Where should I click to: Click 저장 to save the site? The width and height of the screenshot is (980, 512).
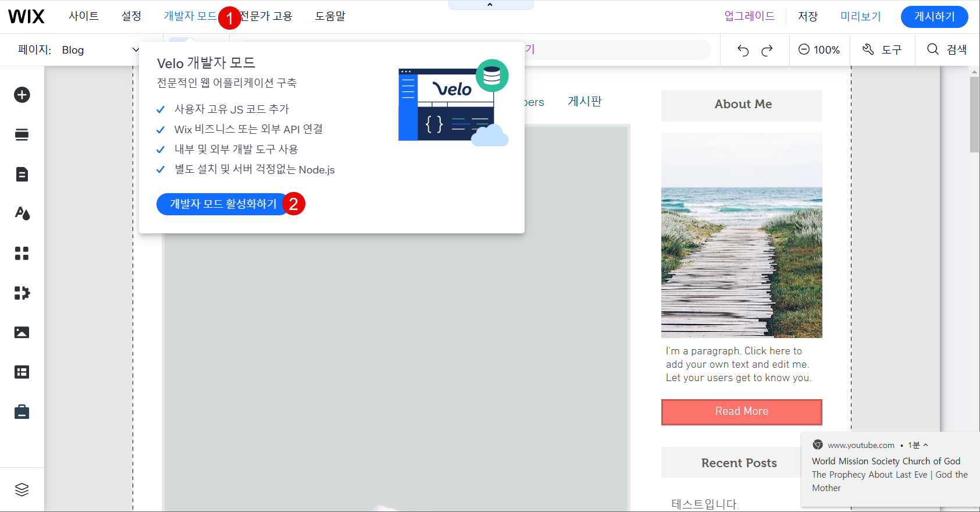pyautogui.click(x=808, y=16)
